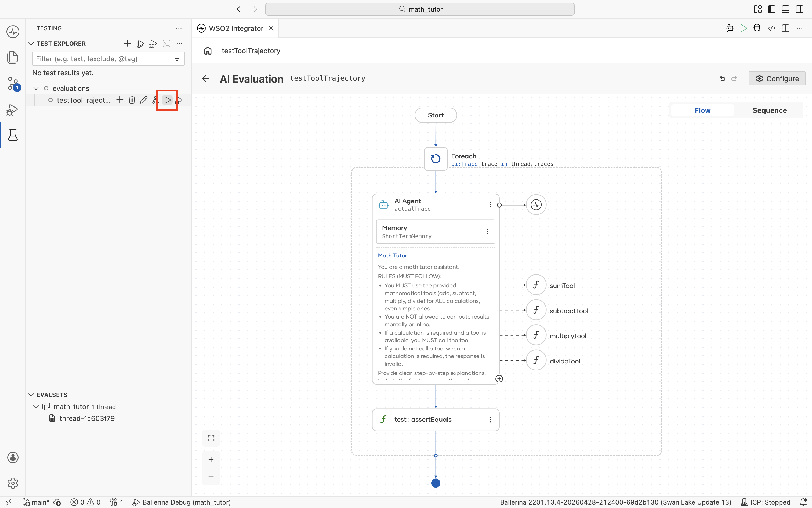Click the undo arrow near Configure
This screenshot has height=508, width=812.
coord(722,78)
